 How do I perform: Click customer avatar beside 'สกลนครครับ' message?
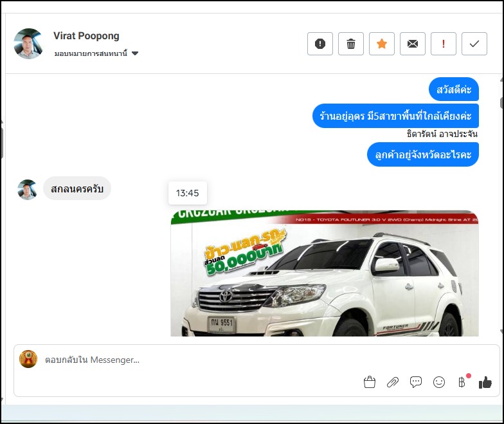click(x=27, y=189)
